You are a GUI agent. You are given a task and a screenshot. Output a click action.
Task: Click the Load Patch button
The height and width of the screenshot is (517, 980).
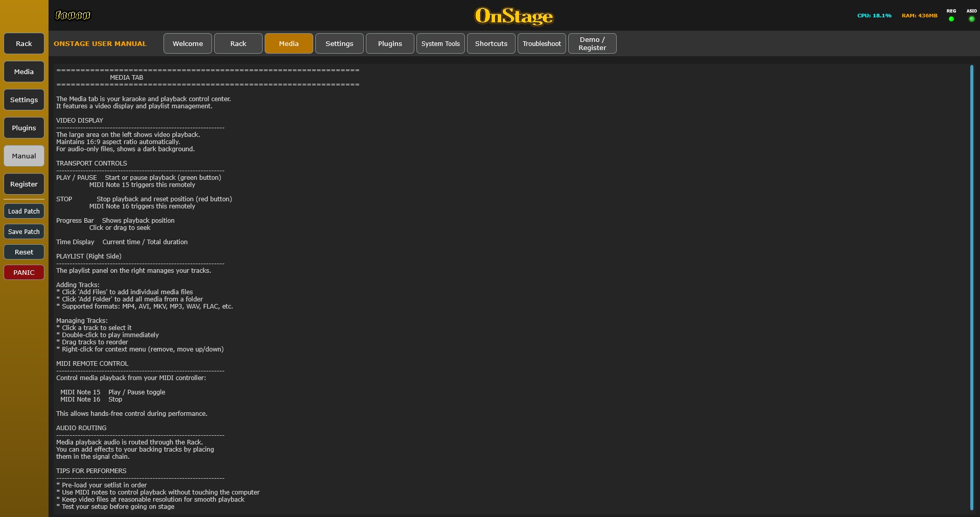pyautogui.click(x=24, y=211)
